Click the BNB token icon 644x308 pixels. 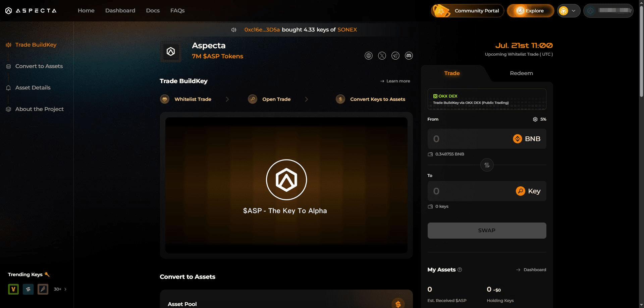[518, 139]
